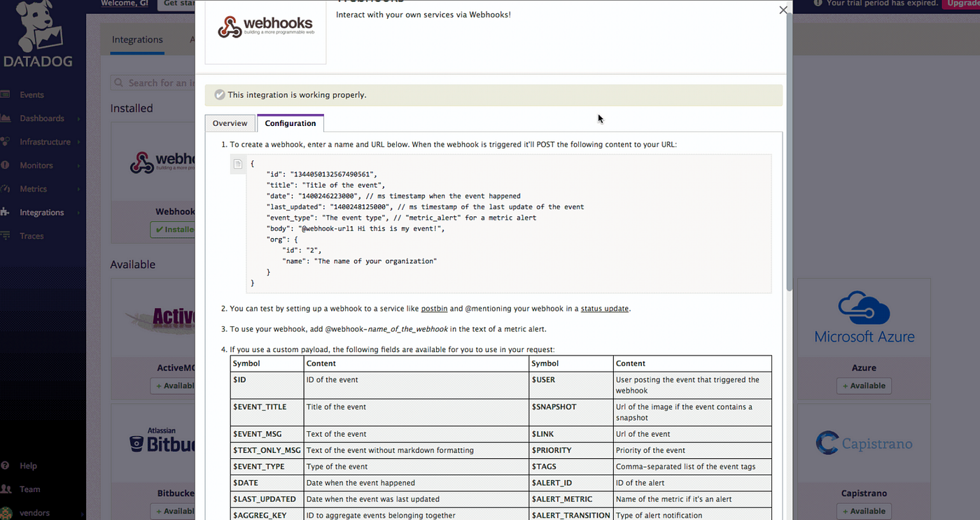The width and height of the screenshot is (980, 520).
Task: Click the $USER table cell
Action: (x=570, y=385)
